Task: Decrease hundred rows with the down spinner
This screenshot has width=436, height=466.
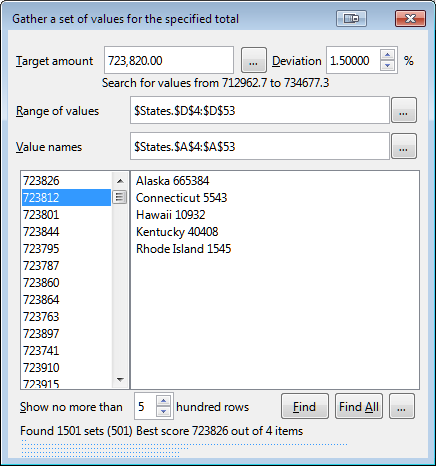Action: [163, 412]
